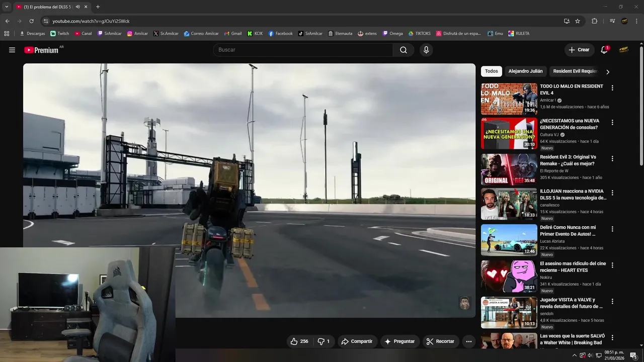644x362 pixels.
Task: Open the YouTube guide hamburger menu
Action: coord(12,50)
